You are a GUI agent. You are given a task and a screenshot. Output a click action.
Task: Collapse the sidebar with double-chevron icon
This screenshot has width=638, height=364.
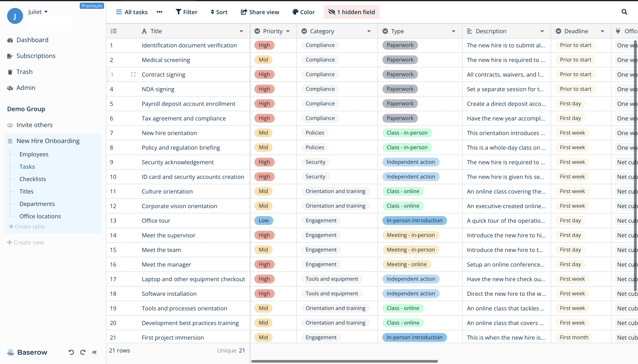(94, 352)
